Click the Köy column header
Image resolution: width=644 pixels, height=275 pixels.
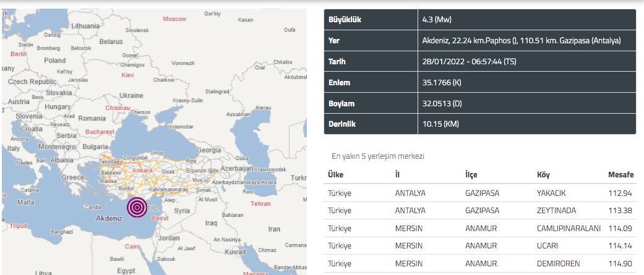(x=543, y=175)
